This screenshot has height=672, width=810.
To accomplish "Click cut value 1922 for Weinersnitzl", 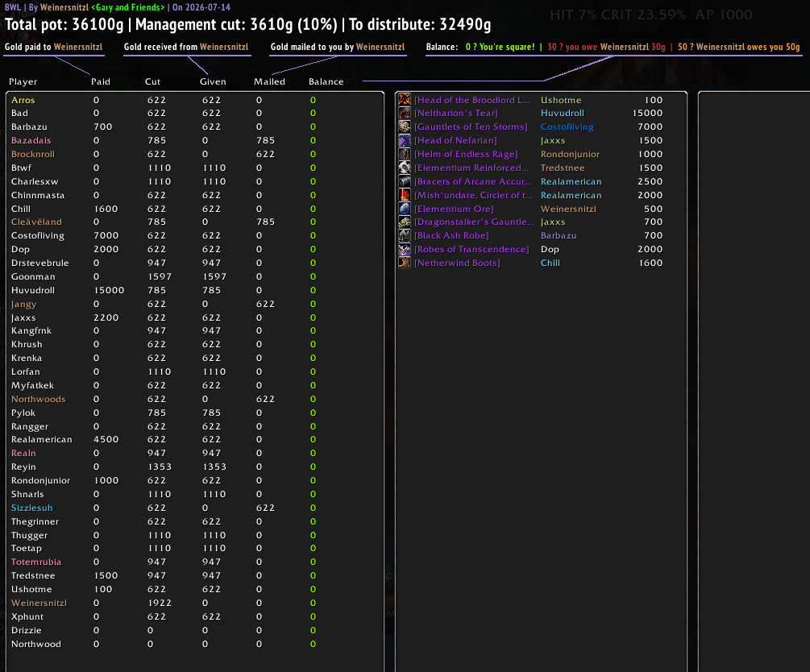I will (159, 603).
